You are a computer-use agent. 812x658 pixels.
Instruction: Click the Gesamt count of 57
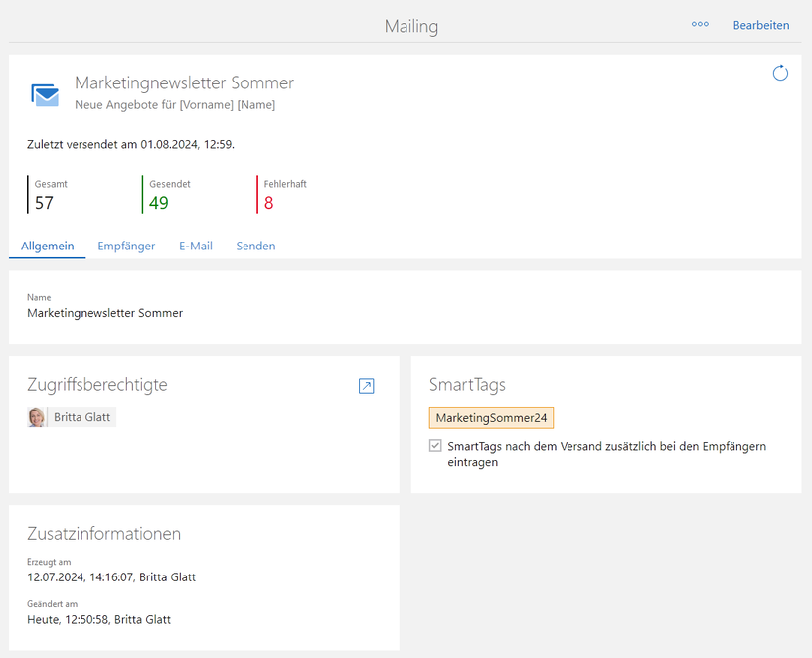[44, 203]
